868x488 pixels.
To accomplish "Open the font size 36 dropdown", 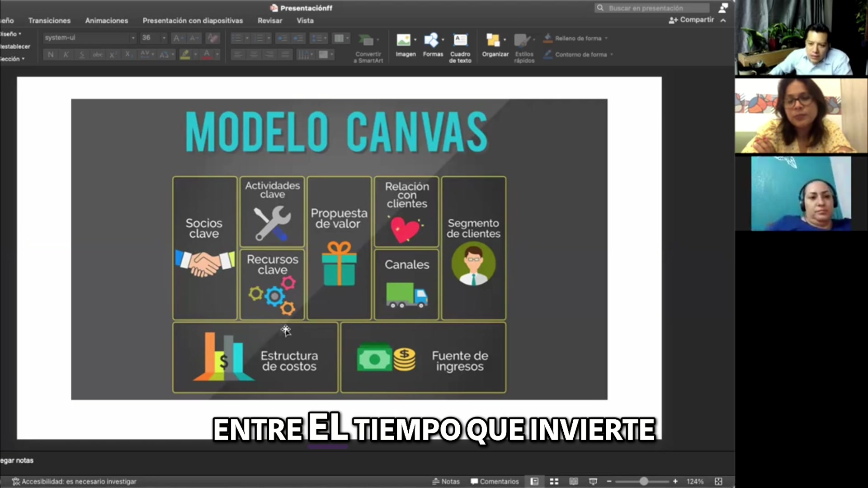I will (164, 38).
